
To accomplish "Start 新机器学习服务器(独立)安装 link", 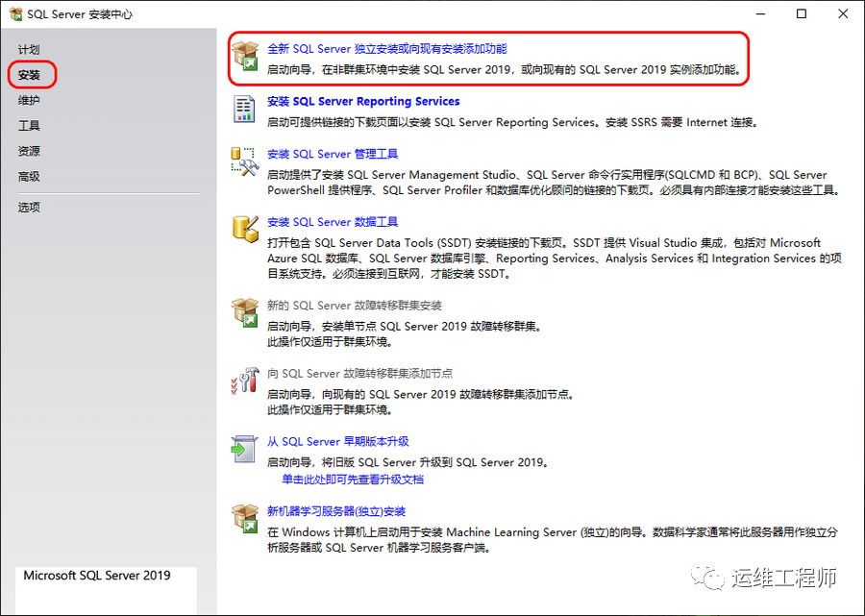I will (x=336, y=511).
